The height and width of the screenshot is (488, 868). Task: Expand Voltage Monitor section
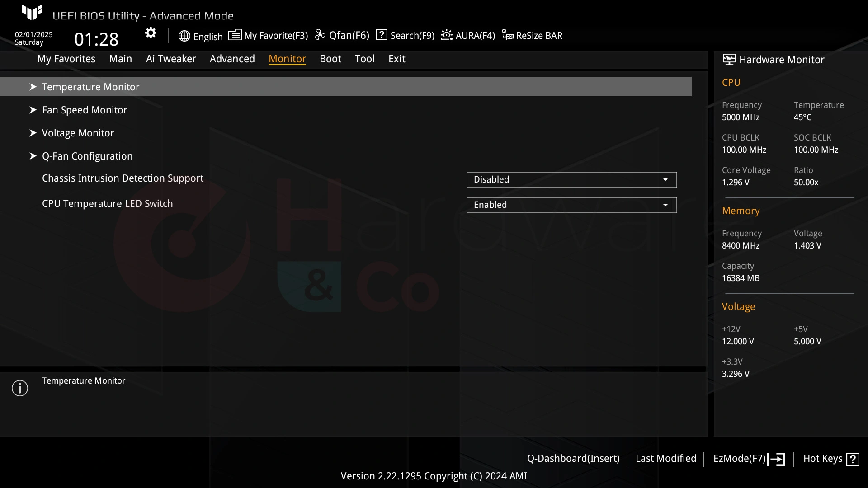coord(77,132)
